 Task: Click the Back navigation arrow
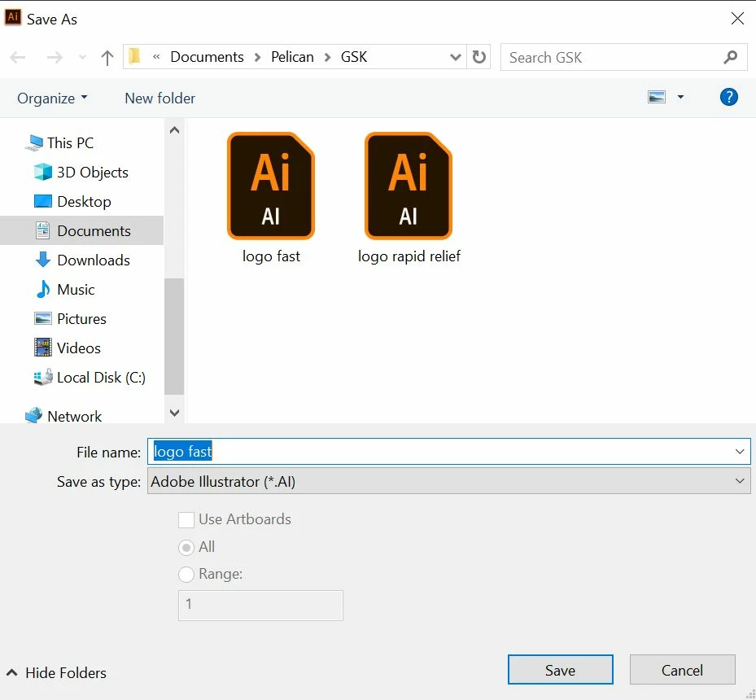17,57
